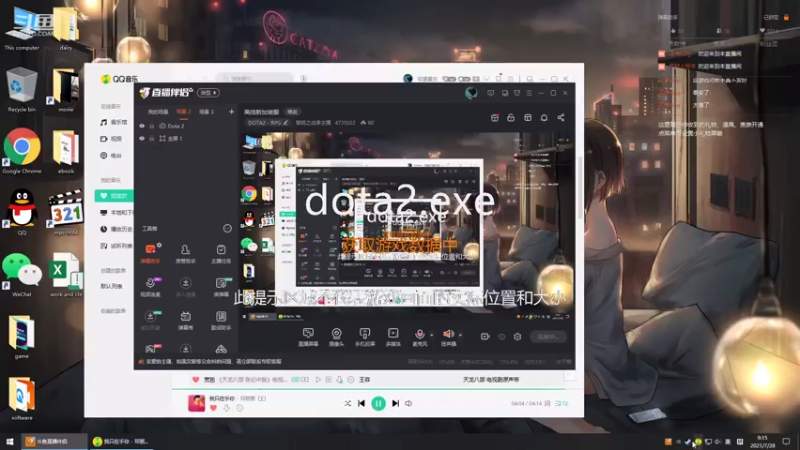This screenshot has width=800, height=450.
Task: Open hamburger menu in the streaming app title bar
Action: (x=529, y=93)
